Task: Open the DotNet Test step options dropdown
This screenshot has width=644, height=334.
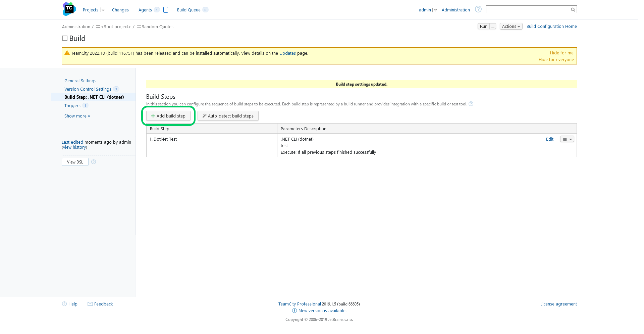Action: pyautogui.click(x=567, y=139)
